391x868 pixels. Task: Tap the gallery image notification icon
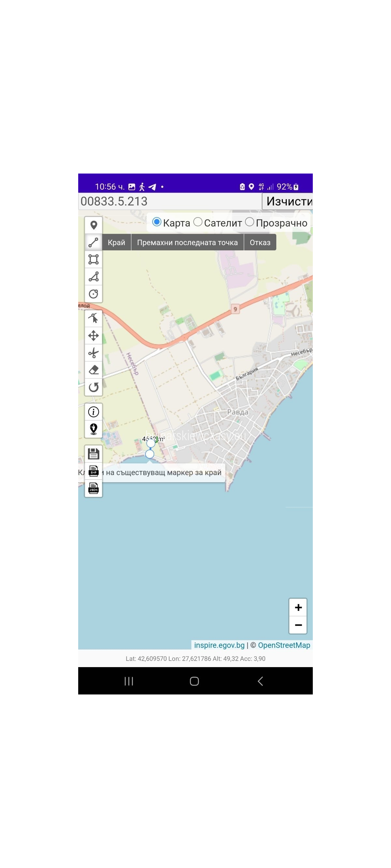[132, 187]
